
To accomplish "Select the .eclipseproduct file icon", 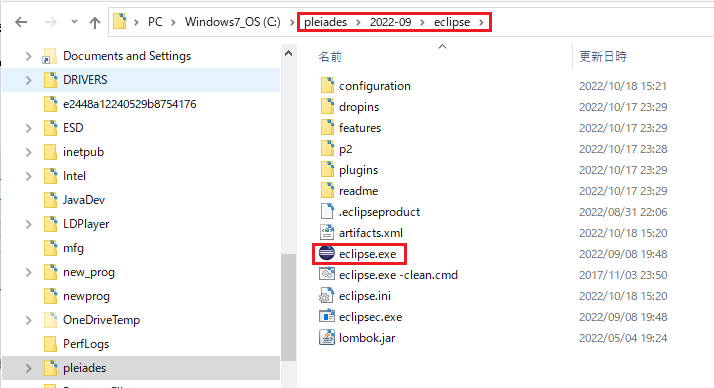I will 327,211.
